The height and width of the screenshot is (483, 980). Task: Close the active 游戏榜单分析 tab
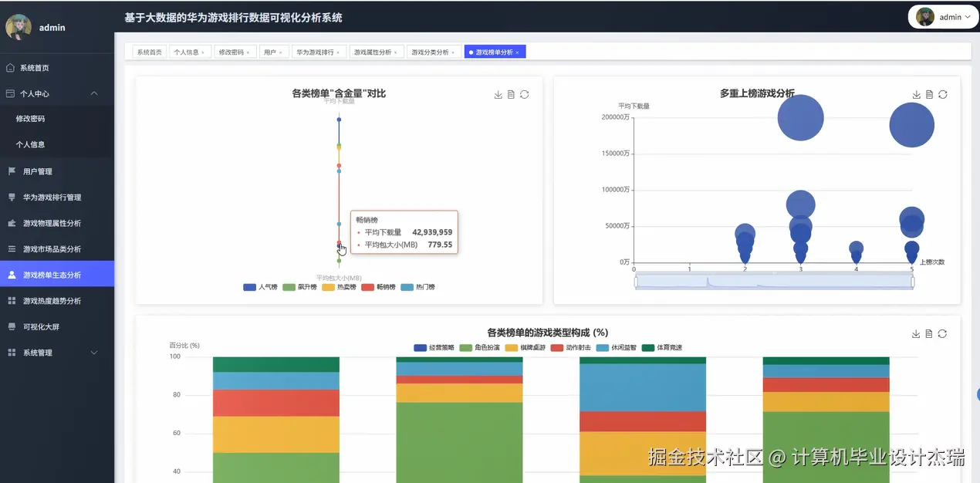517,52
